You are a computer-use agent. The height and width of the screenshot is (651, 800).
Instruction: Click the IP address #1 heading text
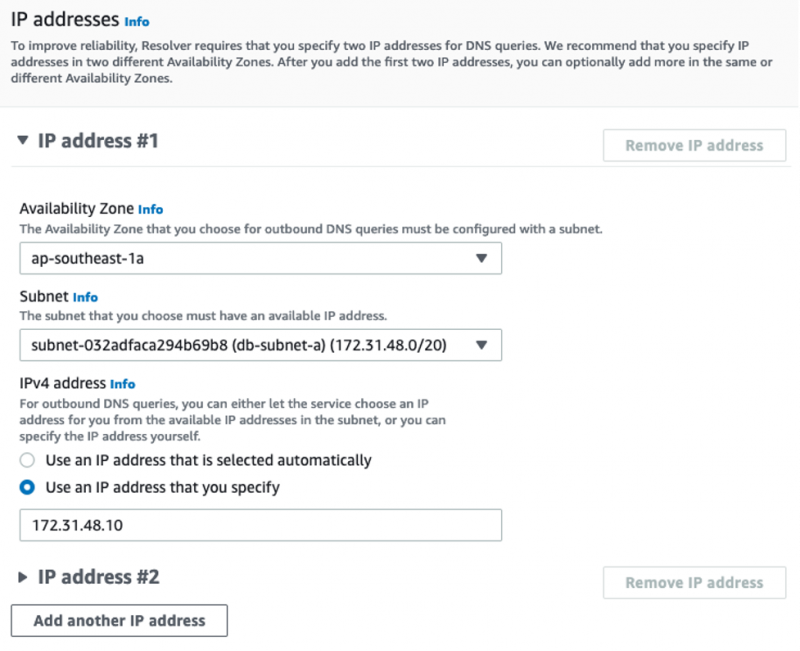pos(98,141)
